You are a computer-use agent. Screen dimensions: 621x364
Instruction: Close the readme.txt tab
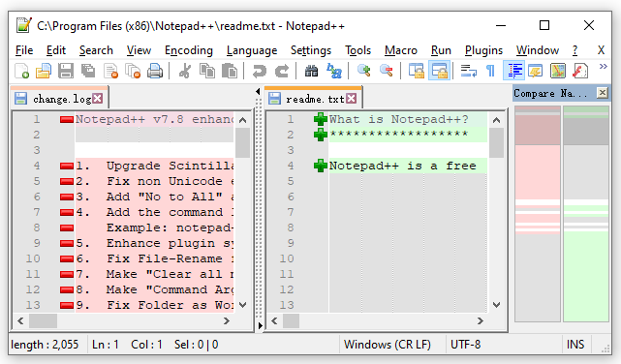coord(352,99)
